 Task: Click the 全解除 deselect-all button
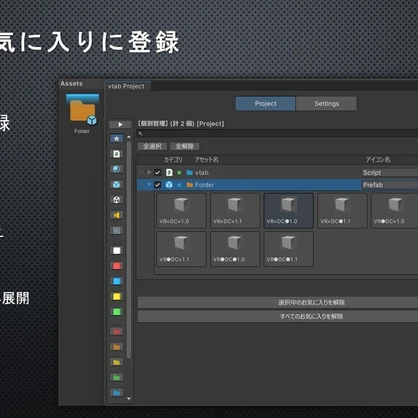[185, 146]
